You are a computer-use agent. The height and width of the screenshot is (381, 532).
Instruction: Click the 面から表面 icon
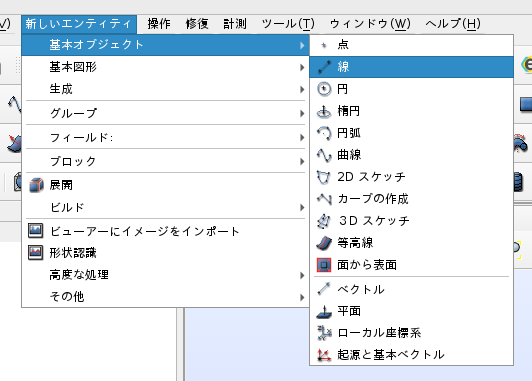point(324,265)
